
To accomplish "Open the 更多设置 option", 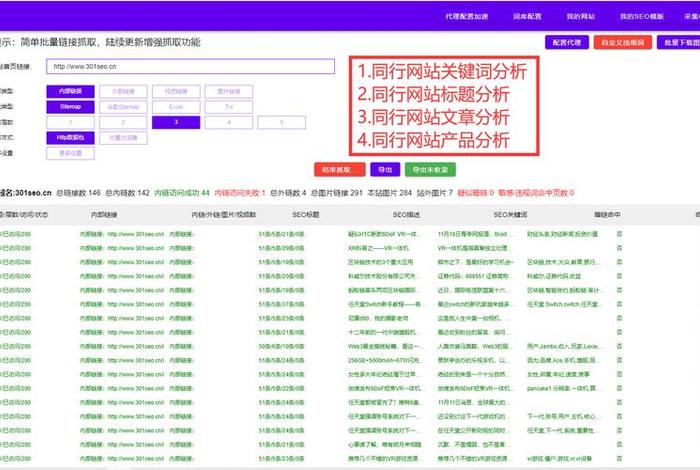I will pyautogui.click(x=71, y=153).
